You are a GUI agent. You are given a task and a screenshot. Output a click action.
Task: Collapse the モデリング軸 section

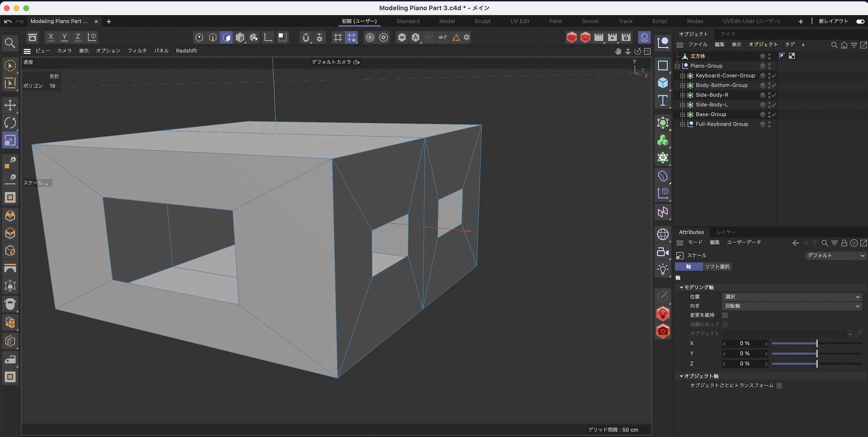click(681, 287)
